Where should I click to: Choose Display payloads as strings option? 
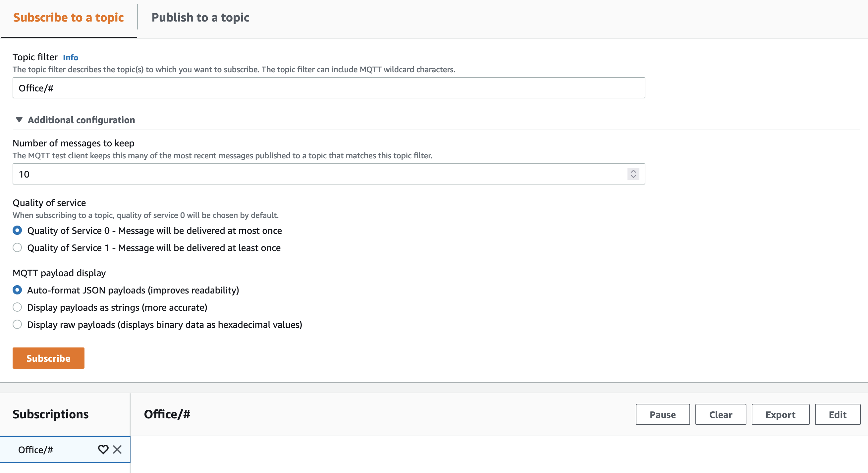point(17,307)
